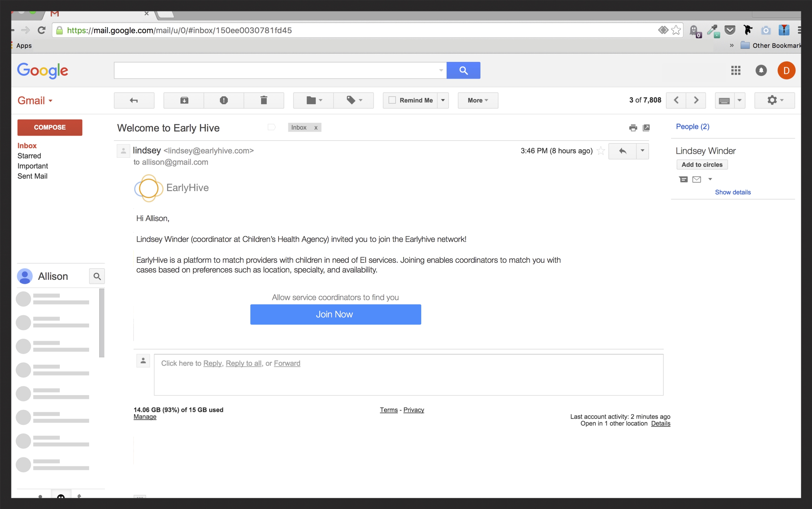
Task: Open the Important folder
Action: point(33,166)
